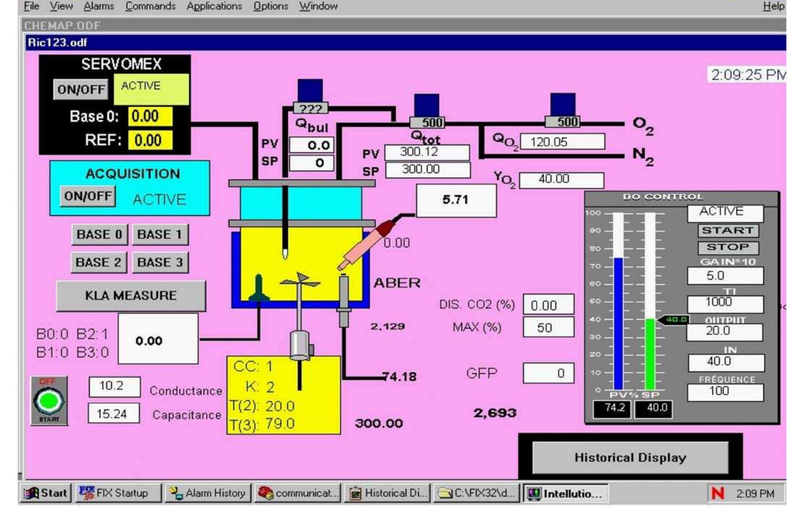
Task: Click the BASE 2 button
Action: (99, 262)
